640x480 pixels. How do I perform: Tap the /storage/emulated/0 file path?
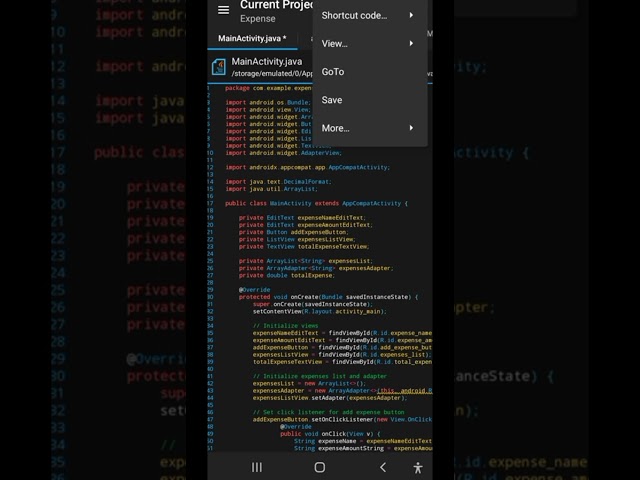(270, 74)
